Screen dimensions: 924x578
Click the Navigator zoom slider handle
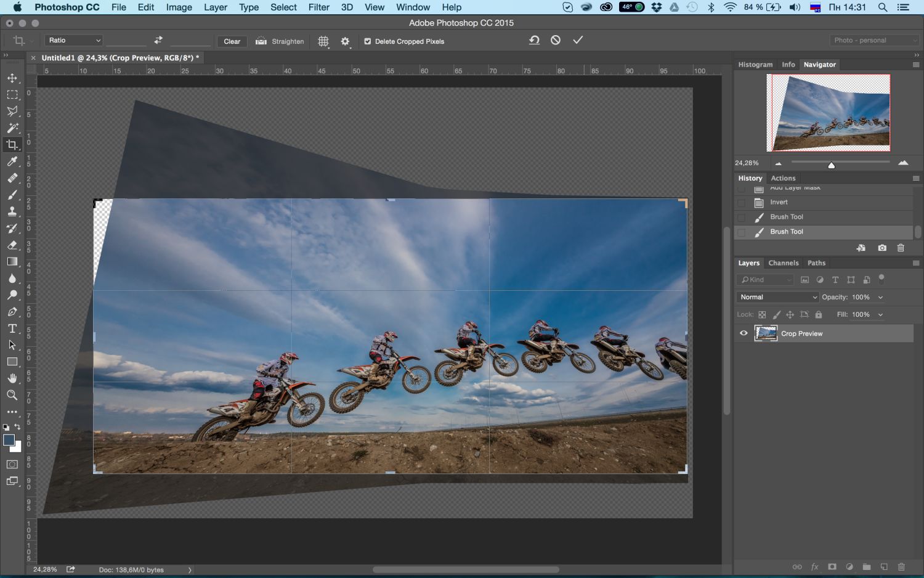[x=831, y=165]
